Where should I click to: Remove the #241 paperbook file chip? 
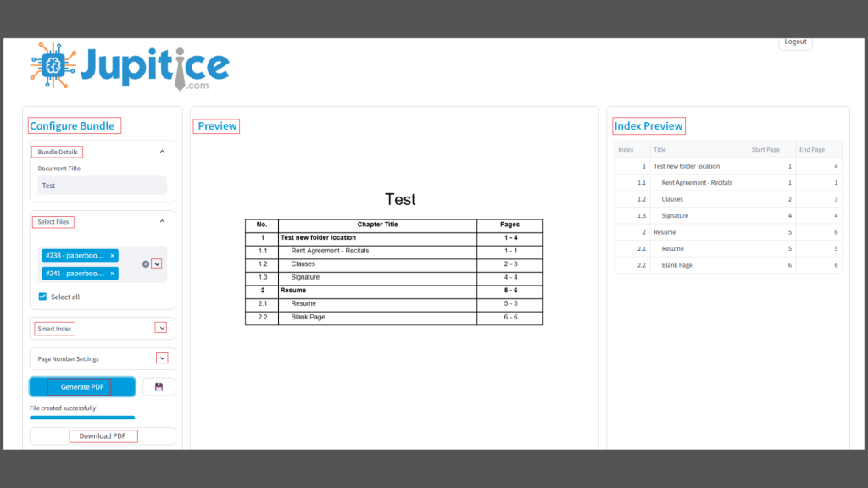coord(113,274)
